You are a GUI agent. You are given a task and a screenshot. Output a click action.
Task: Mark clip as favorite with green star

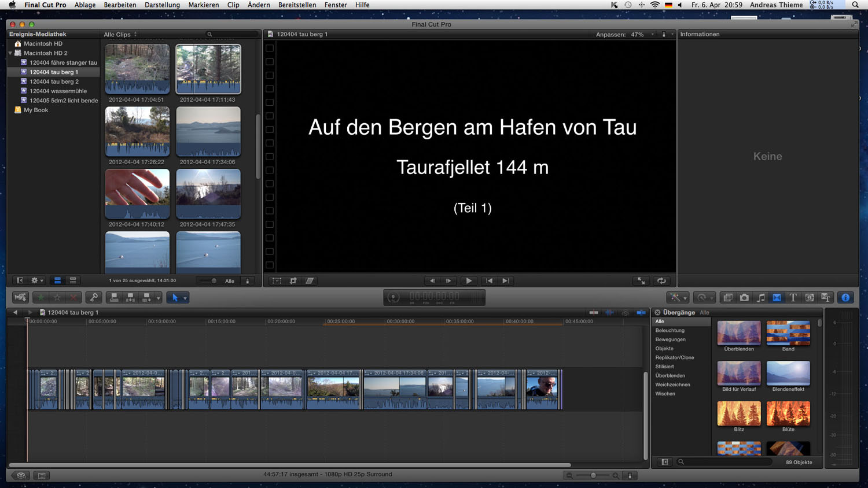tap(41, 297)
